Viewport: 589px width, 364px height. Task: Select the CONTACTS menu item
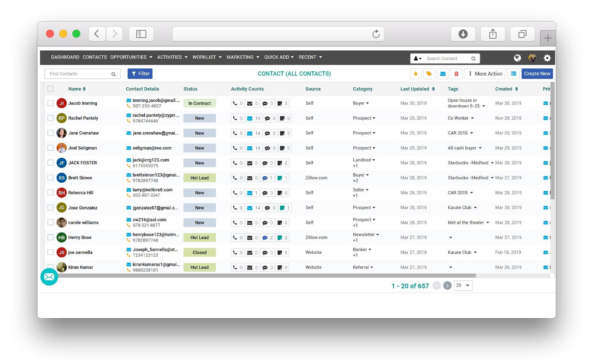coord(94,57)
